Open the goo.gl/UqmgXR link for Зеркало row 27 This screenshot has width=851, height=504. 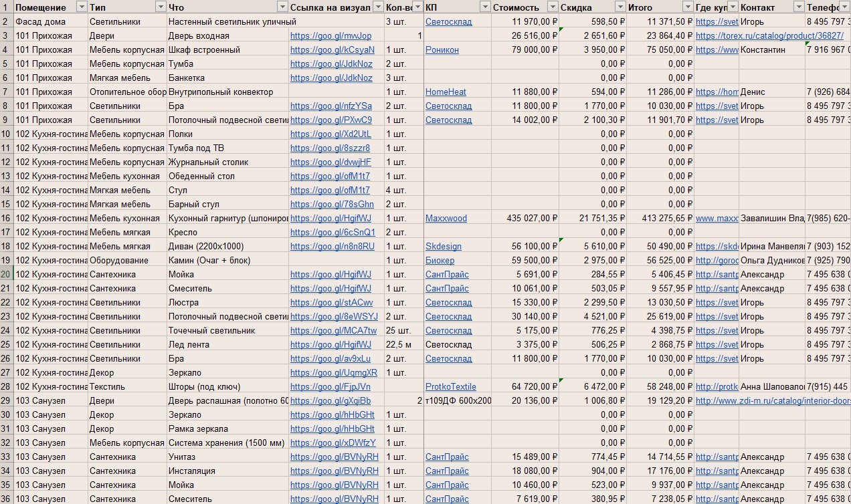(x=334, y=372)
